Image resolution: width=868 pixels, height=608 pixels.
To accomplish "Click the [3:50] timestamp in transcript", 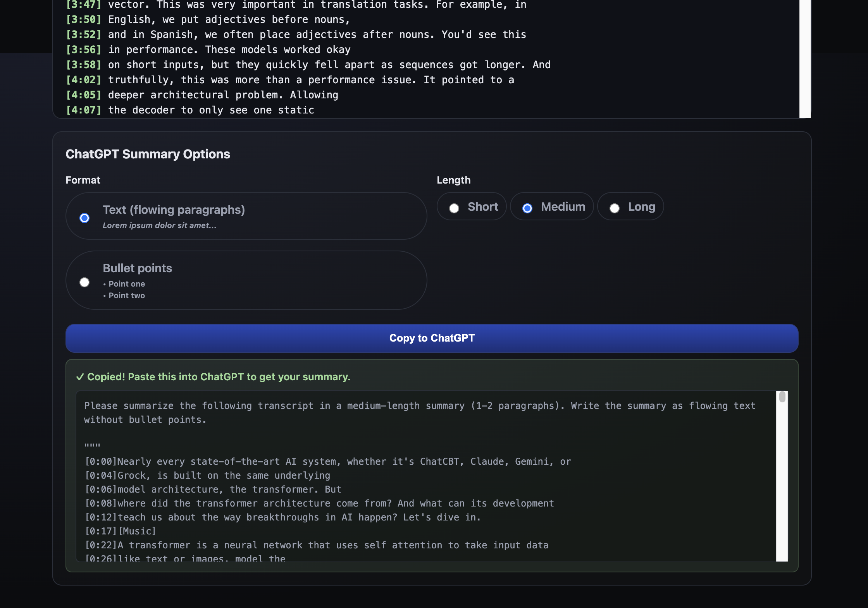I will pos(84,19).
